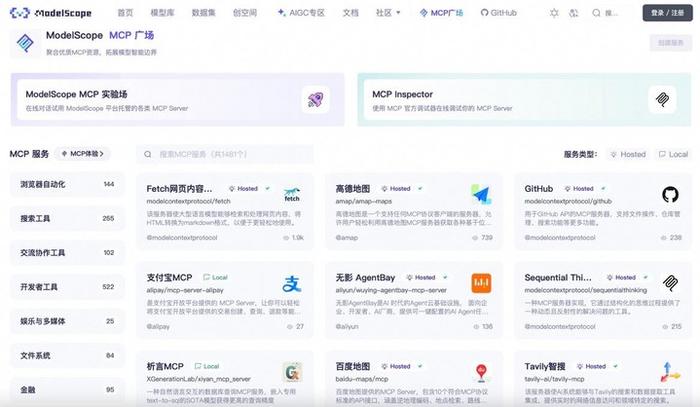Click the language switch icon in header

tap(574, 13)
